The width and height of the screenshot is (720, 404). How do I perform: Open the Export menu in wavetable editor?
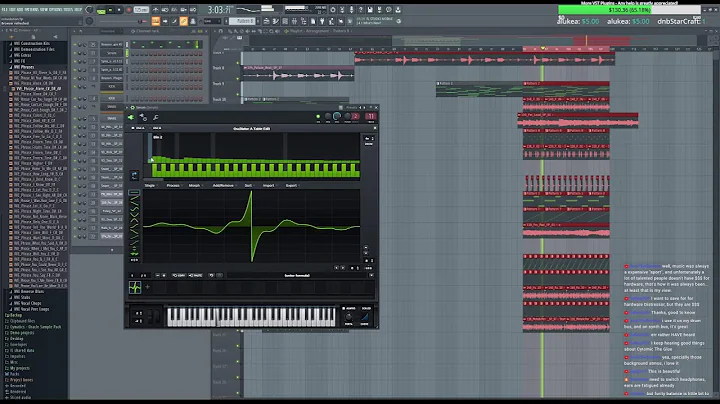(292, 185)
